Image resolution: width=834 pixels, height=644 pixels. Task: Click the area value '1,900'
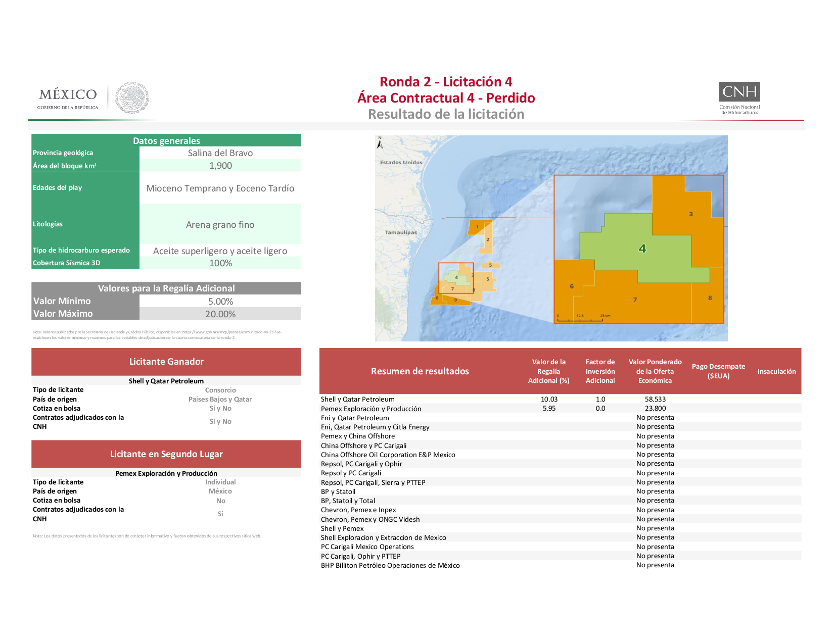pyautogui.click(x=220, y=166)
